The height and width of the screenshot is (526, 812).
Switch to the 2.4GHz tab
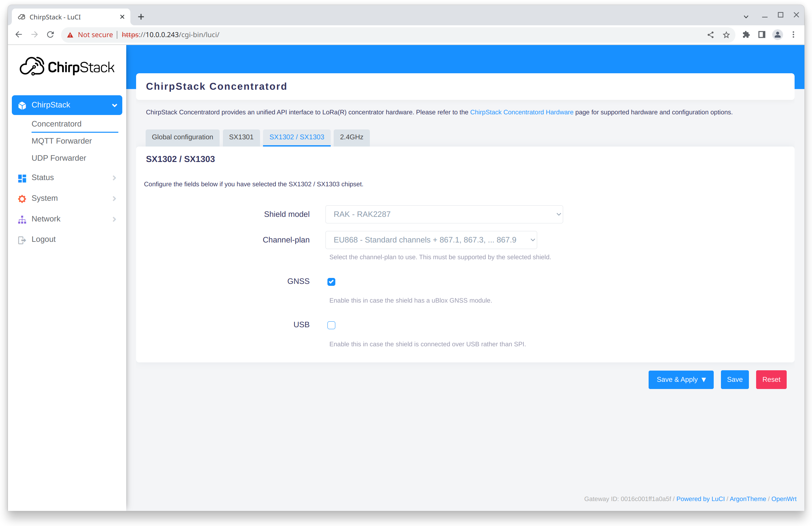(351, 137)
